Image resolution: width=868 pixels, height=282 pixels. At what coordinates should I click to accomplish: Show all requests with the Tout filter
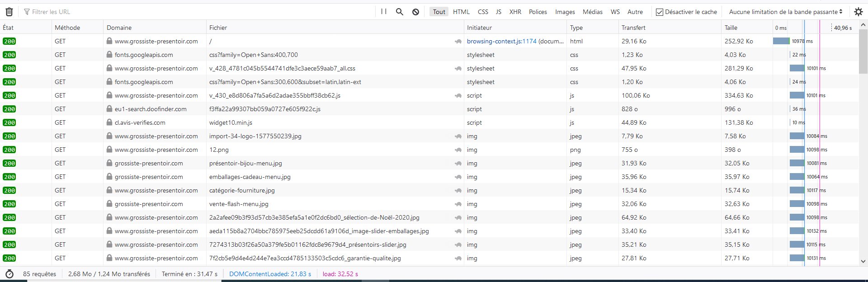[439, 12]
